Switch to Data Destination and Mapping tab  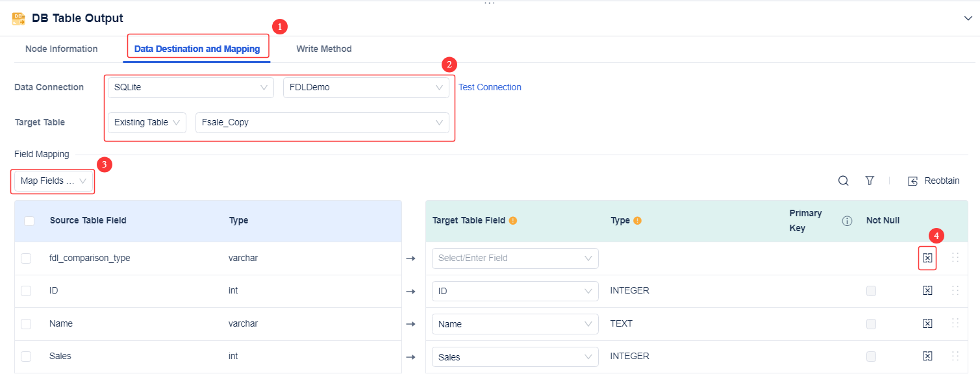tap(197, 49)
